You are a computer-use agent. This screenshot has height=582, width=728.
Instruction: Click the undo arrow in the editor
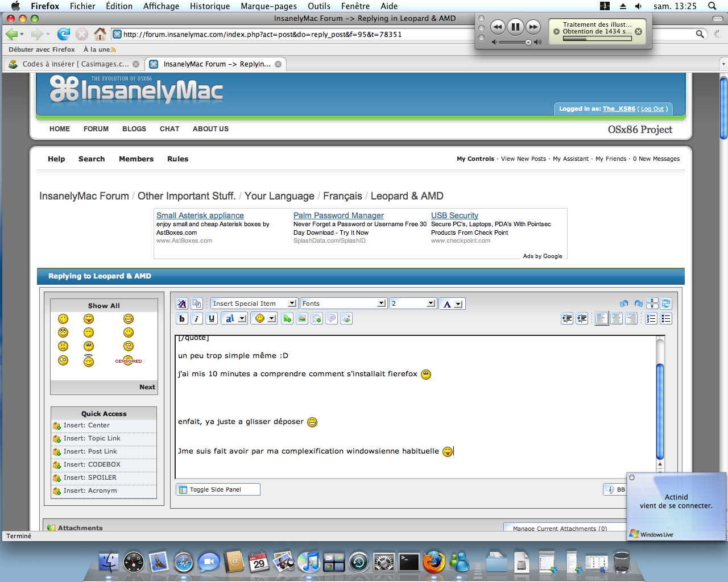624,304
